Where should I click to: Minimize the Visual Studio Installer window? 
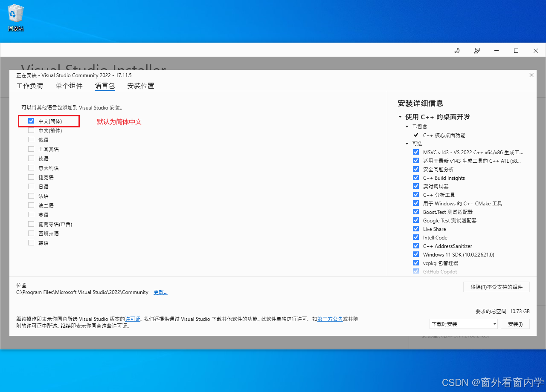[x=497, y=50]
